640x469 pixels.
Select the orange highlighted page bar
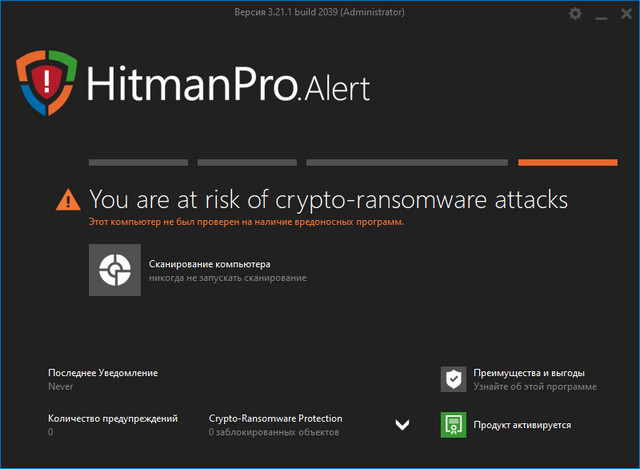coord(567,162)
